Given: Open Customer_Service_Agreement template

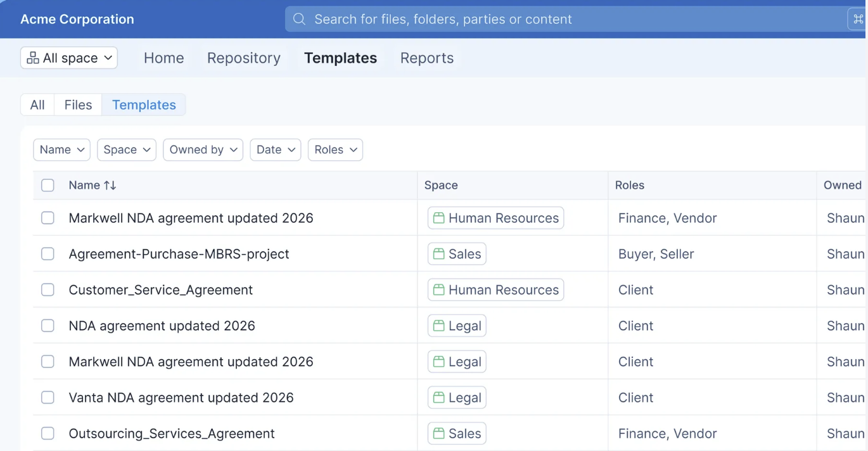Looking at the screenshot, I should tap(160, 290).
